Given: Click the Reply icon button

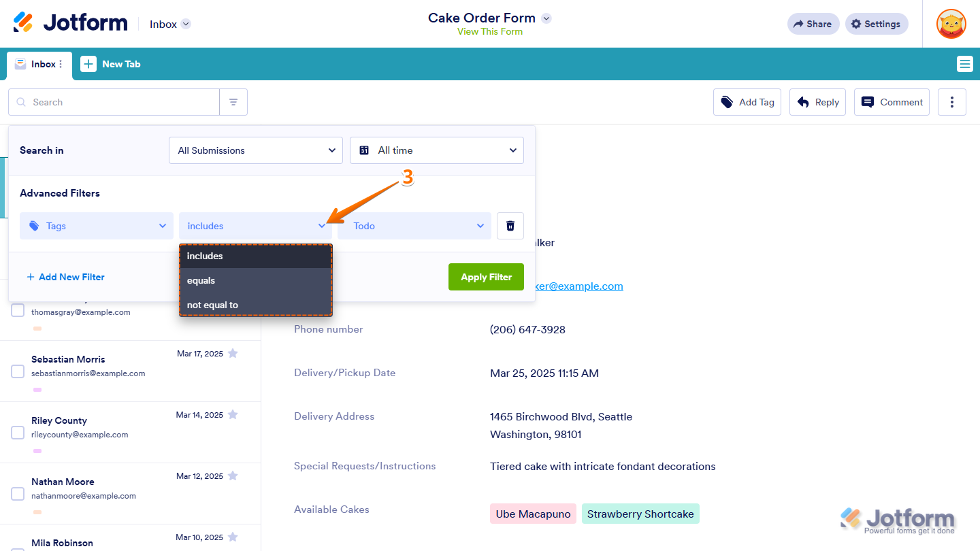Looking at the screenshot, I should click(817, 101).
